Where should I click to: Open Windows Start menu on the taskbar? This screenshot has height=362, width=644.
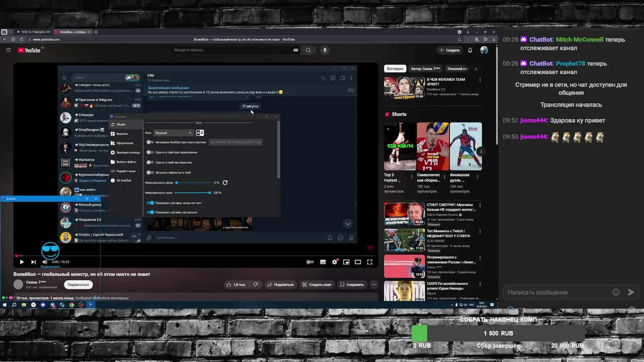(x=5, y=305)
